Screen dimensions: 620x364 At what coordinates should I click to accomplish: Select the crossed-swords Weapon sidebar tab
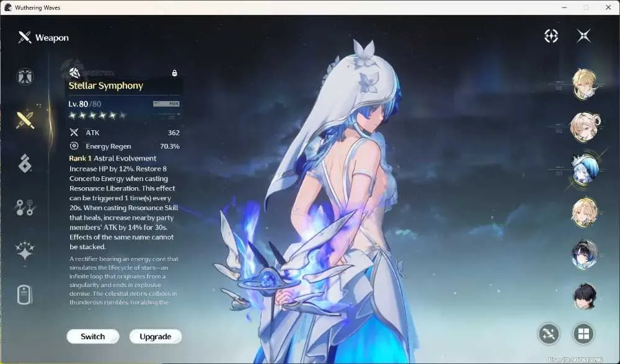point(25,120)
